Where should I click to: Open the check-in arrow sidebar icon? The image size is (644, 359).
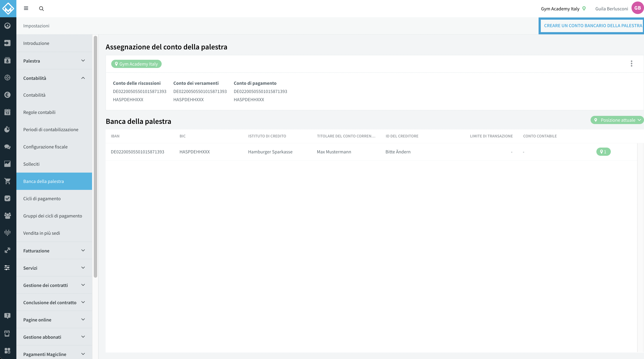[8, 43]
